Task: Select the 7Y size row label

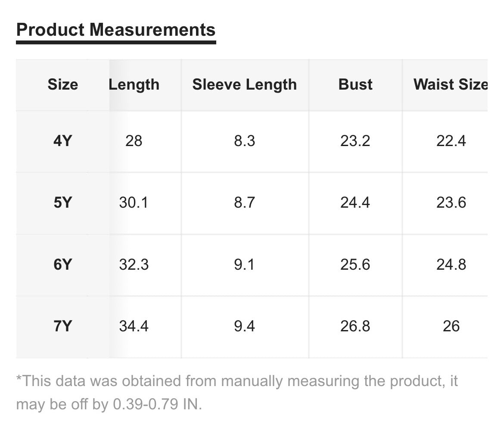Action: coord(63,326)
